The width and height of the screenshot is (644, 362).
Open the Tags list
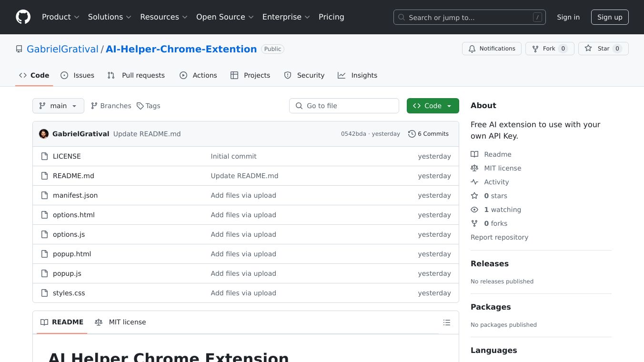(148, 106)
